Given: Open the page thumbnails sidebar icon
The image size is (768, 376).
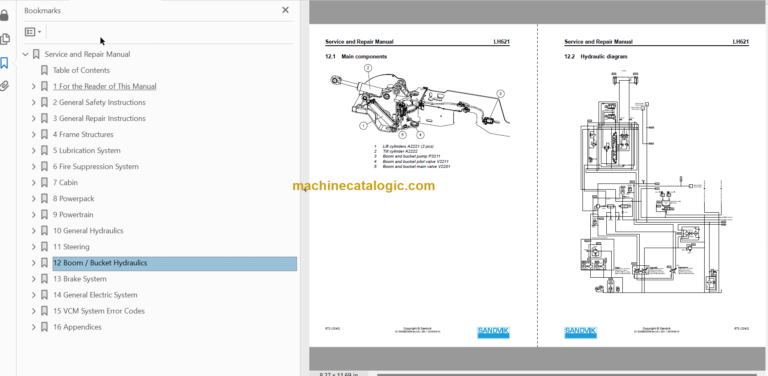Looking at the screenshot, I should coord(4,39).
